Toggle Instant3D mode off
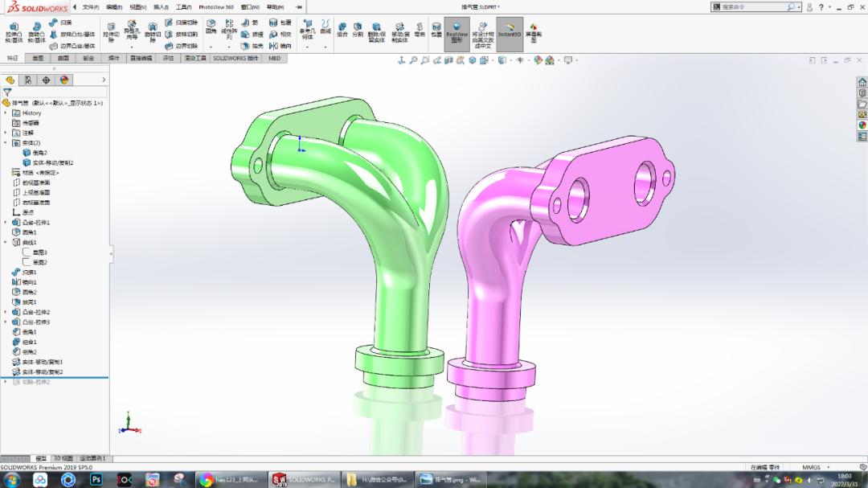This screenshot has height=488, width=868. click(508, 32)
